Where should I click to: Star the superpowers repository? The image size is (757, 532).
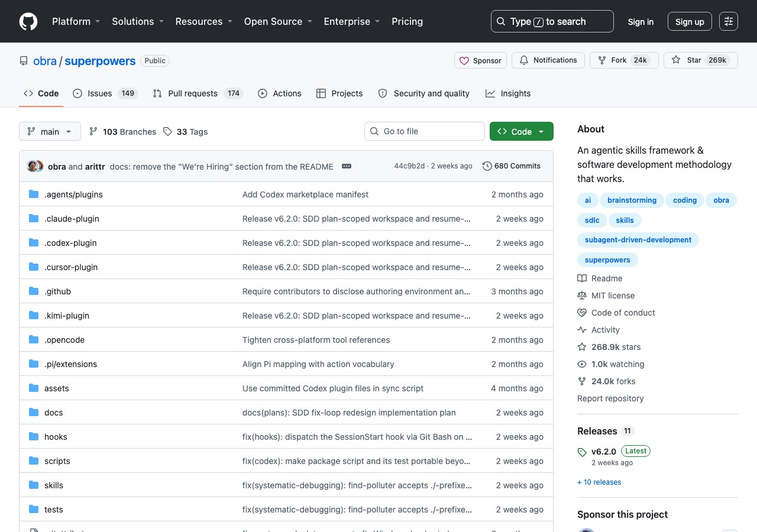pyautogui.click(x=701, y=60)
